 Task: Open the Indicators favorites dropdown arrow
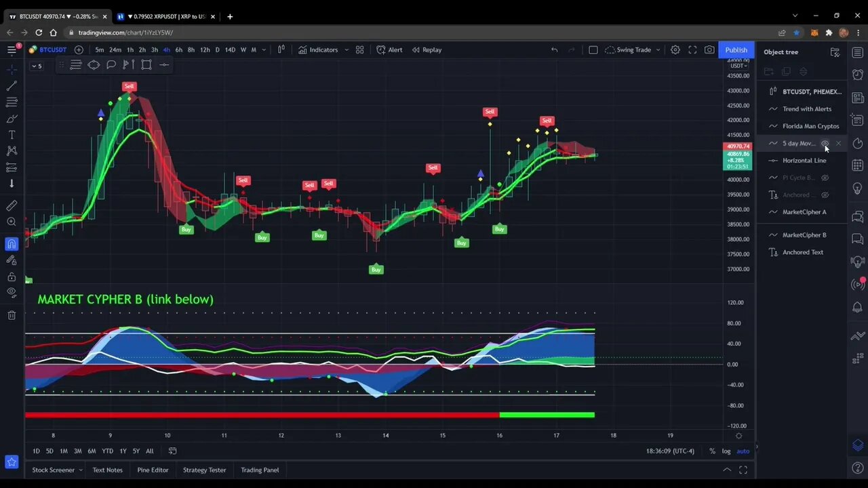[x=347, y=49]
